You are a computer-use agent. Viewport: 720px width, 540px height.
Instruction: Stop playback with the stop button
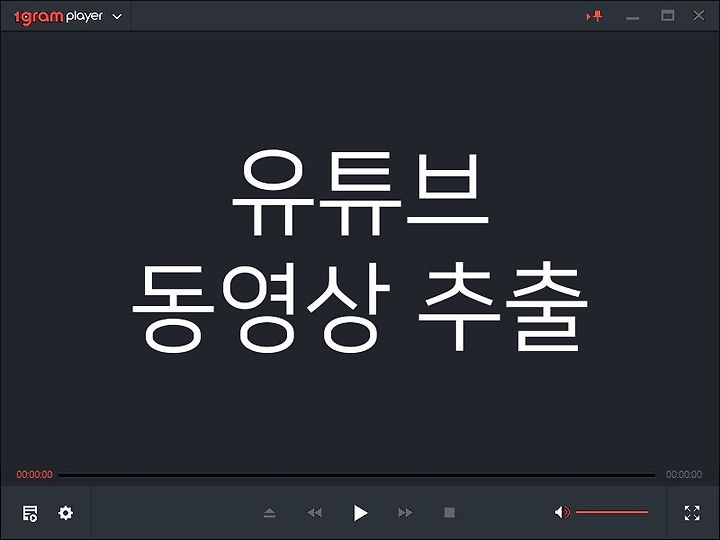pyautogui.click(x=450, y=512)
